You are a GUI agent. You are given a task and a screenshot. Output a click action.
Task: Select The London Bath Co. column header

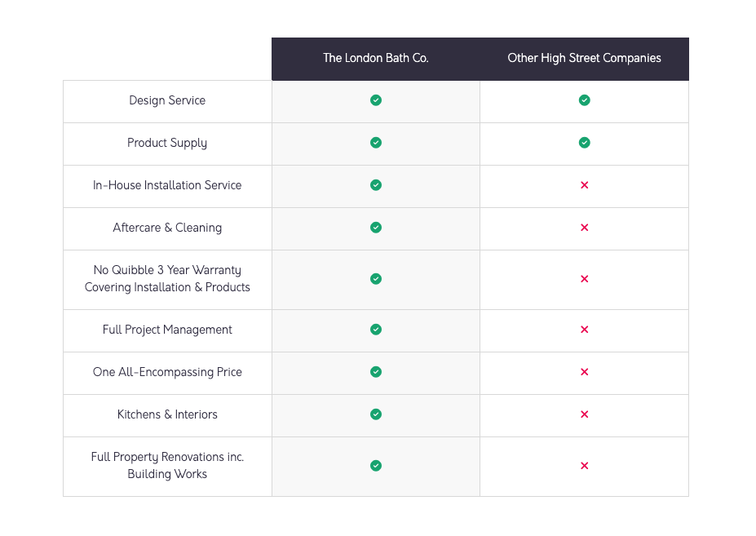click(376, 58)
